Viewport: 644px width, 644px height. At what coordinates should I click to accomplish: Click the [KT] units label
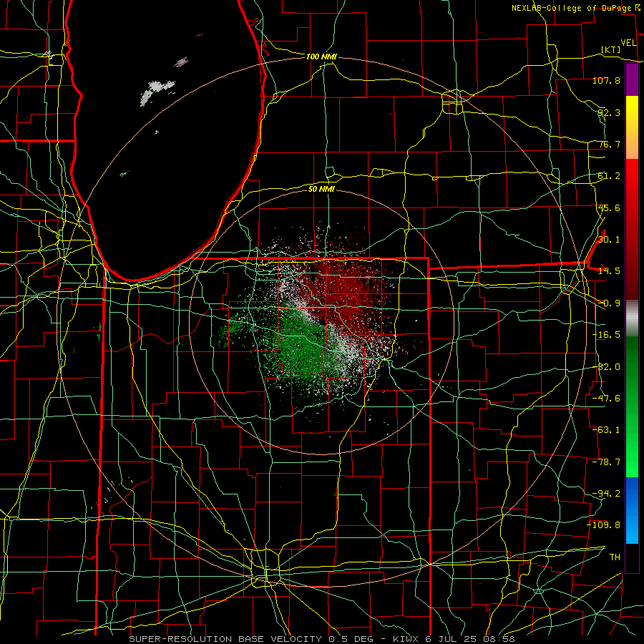(611, 49)
